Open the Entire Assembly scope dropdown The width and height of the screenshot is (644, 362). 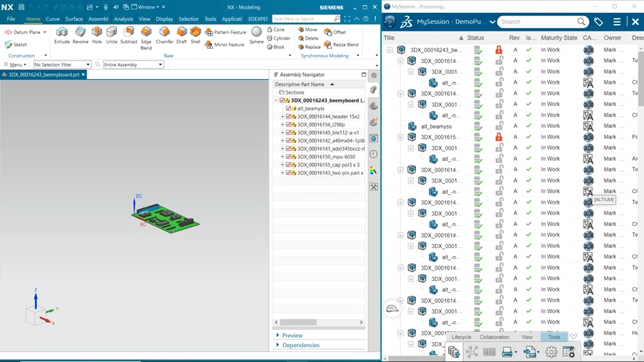(x=133, y=64)
